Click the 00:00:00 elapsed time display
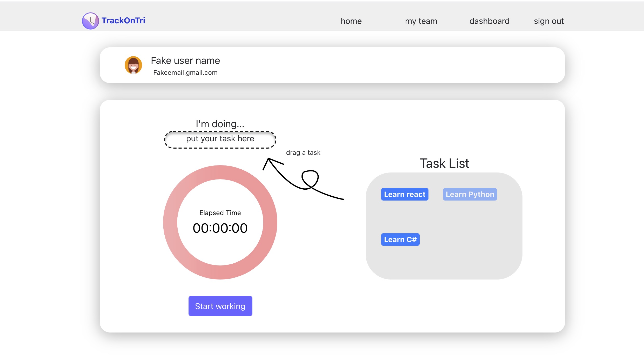The height and width of the screenshot is (359, 644). pyautogui.click(x=220, y=228)
